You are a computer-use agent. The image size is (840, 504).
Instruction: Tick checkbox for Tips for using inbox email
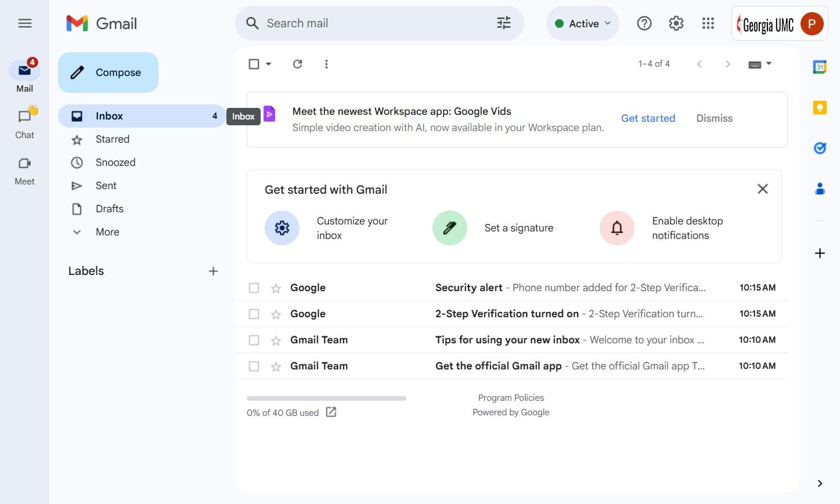[x=254, y=340]
